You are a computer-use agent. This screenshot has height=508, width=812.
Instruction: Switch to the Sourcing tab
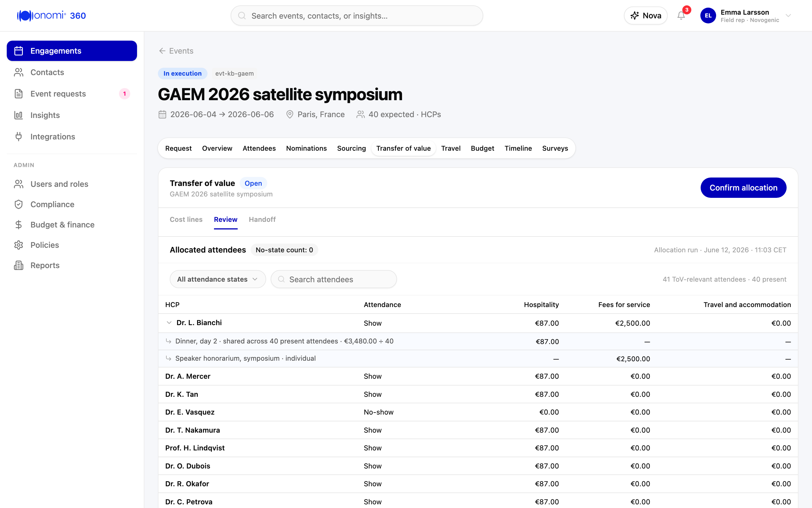tap(351, 148)
